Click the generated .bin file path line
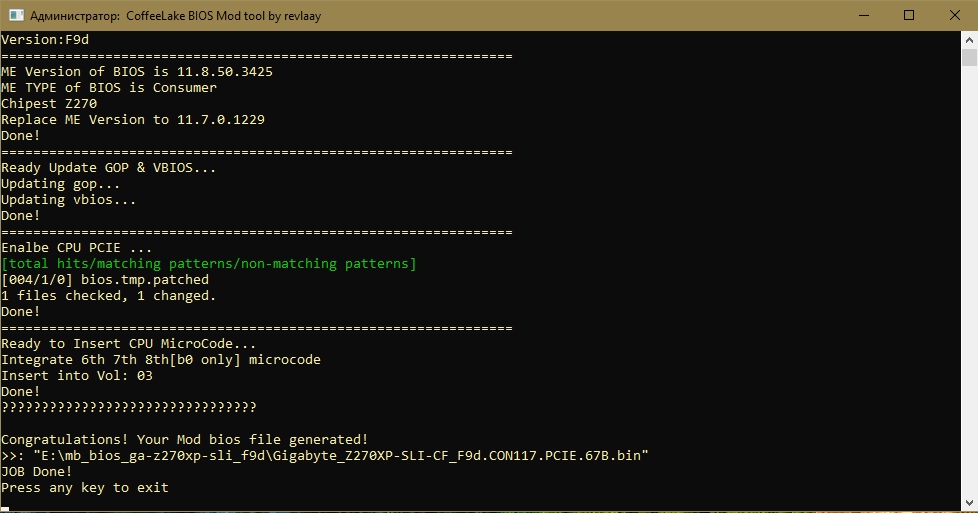 pyautogui.click(x=325, y=455)
